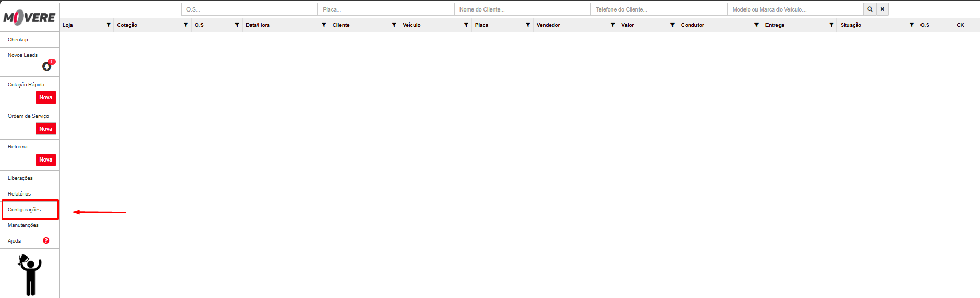Image resolution: width=980 pixels, height=298 pixels.
Task: Open the Ajuda menu entry
Action: click(15, 241)
